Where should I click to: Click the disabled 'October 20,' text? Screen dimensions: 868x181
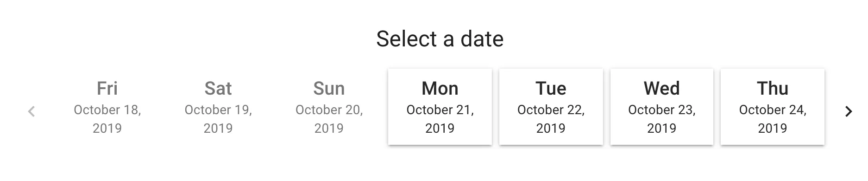[329, 110]
